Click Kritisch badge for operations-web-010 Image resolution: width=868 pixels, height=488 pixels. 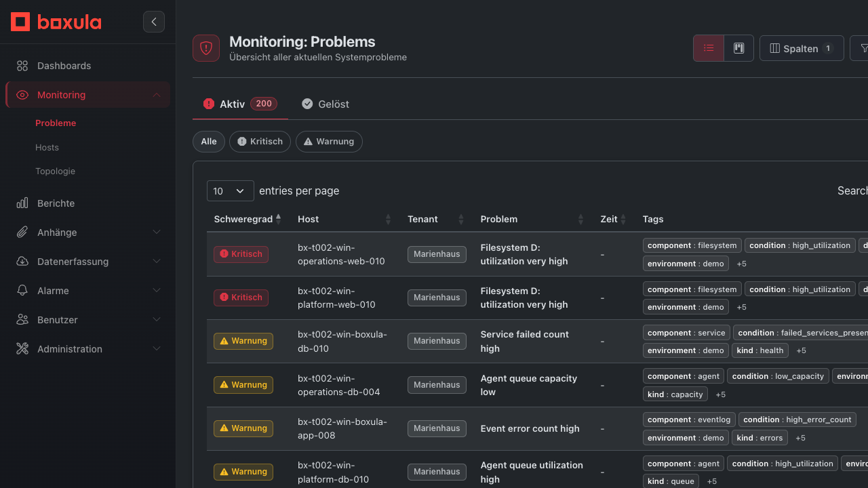point(241,254)
